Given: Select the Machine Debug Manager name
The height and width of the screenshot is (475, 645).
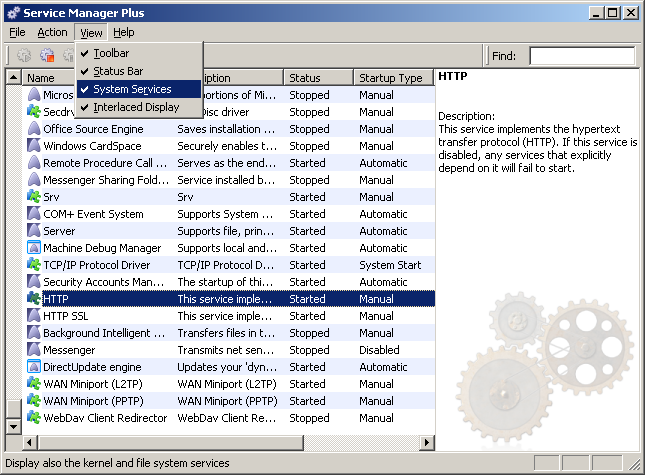Looking at the screenshot, I should (102, 248).
